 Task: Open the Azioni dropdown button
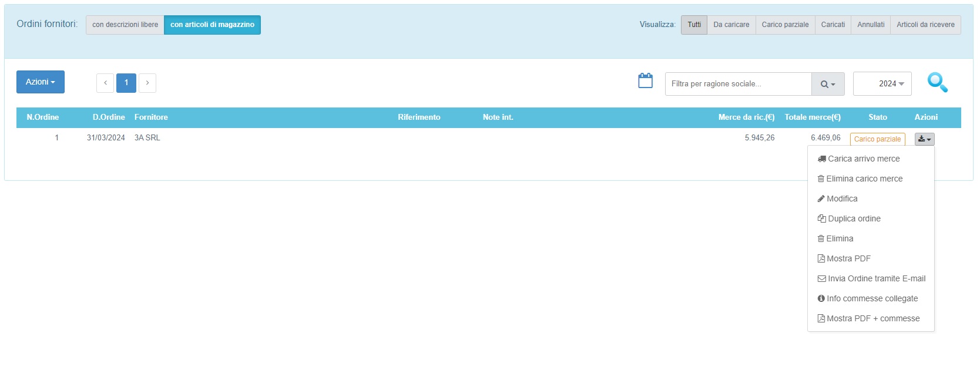pos(41,82)
